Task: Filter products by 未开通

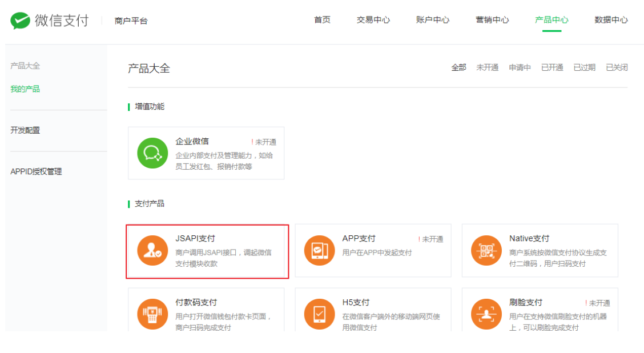Action: pos(488,67)
